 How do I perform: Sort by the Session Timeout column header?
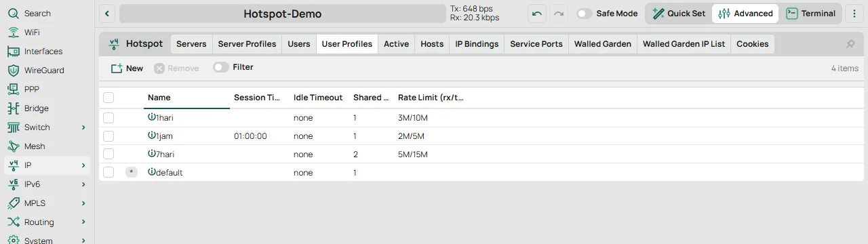point(260,98)
